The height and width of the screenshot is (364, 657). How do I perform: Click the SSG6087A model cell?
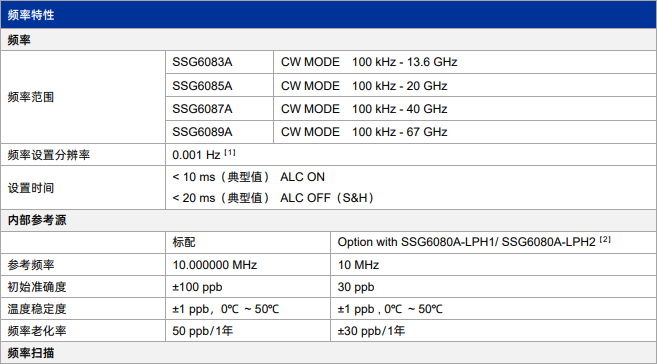[x=220, y=109]
